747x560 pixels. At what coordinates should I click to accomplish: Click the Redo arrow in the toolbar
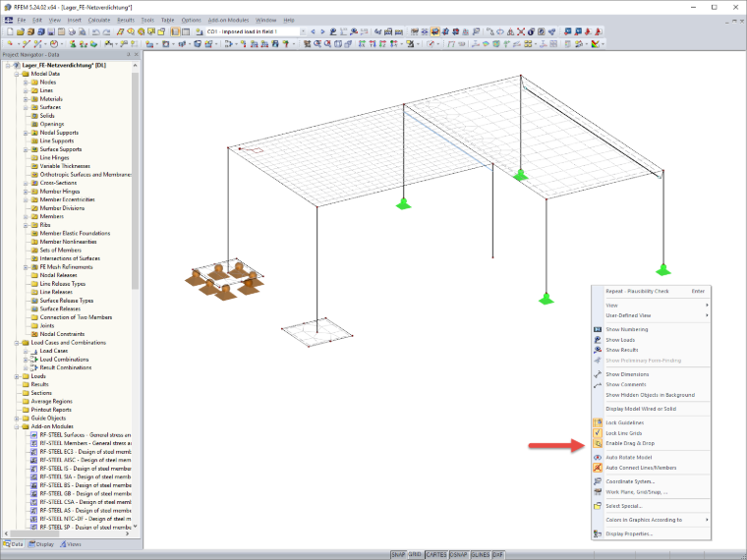106,31
